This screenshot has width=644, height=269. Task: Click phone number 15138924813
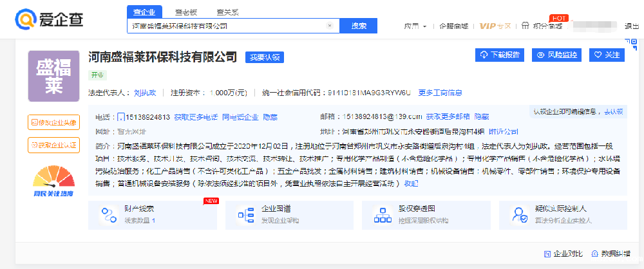click(148, 117)
